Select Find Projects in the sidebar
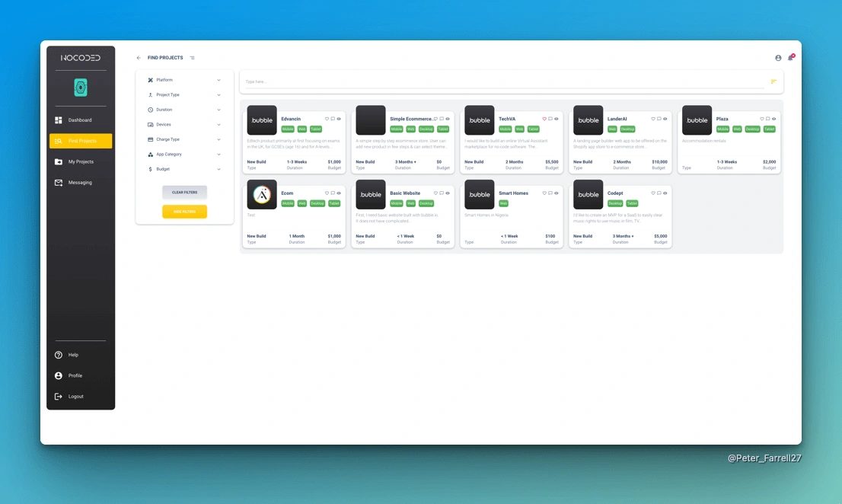 pos(81,141)
